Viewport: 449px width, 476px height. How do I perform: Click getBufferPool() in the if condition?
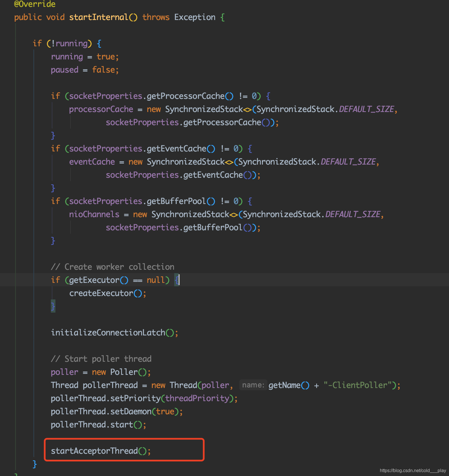pyautogui.click(x=181, y=201)
